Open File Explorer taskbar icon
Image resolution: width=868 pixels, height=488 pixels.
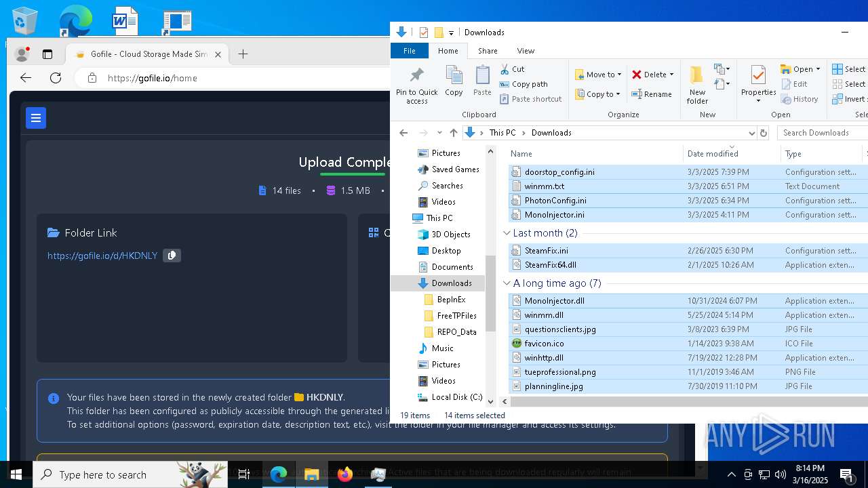[x=312, y=474]
